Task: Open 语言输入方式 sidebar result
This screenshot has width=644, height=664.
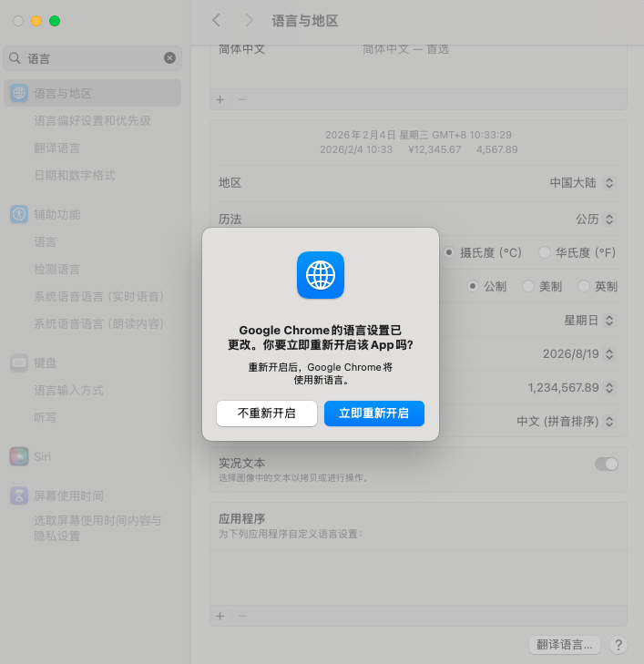Action: coord(68,391)
